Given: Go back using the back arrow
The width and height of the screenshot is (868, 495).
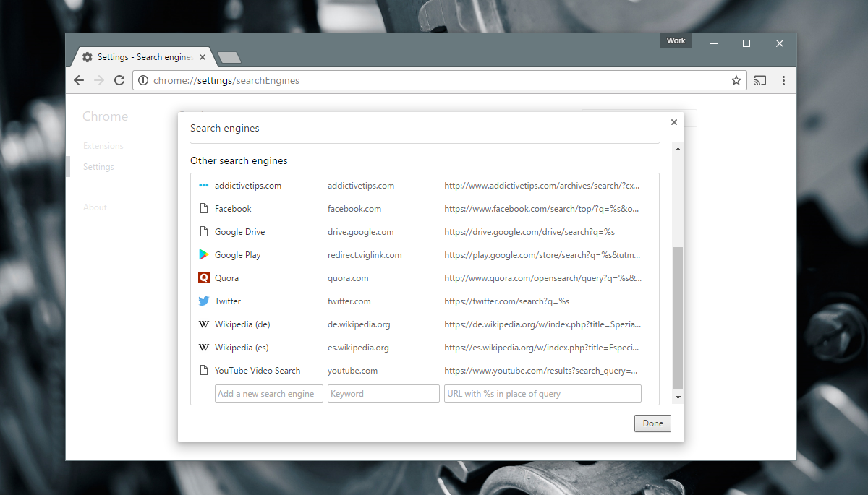Looking at the screenshot, I should [79, 80].
